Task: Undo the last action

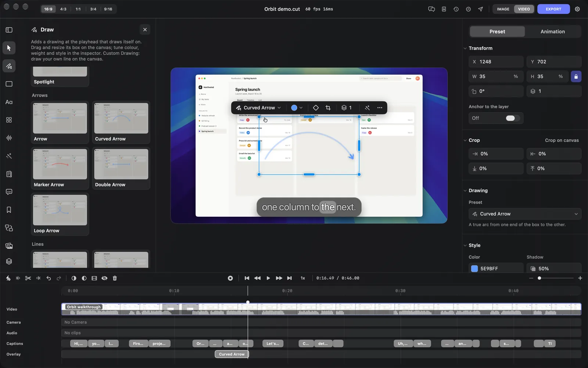Action: (49, 278)
